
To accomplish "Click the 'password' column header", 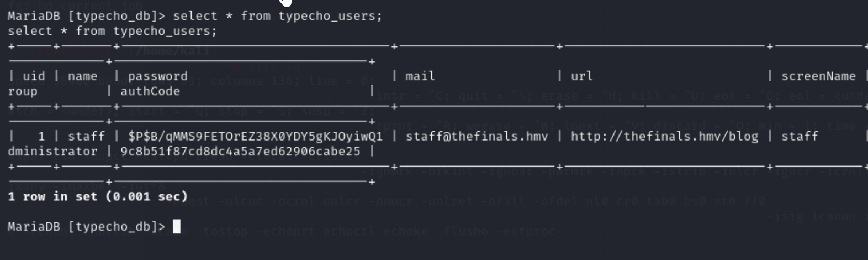I will click(157, 76).
